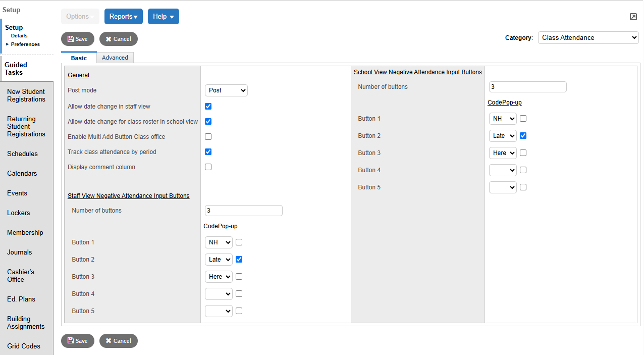Click the bottom Save button's disk icon
Image resolution: width=644 pixels, height=355 pixels.
70,341
